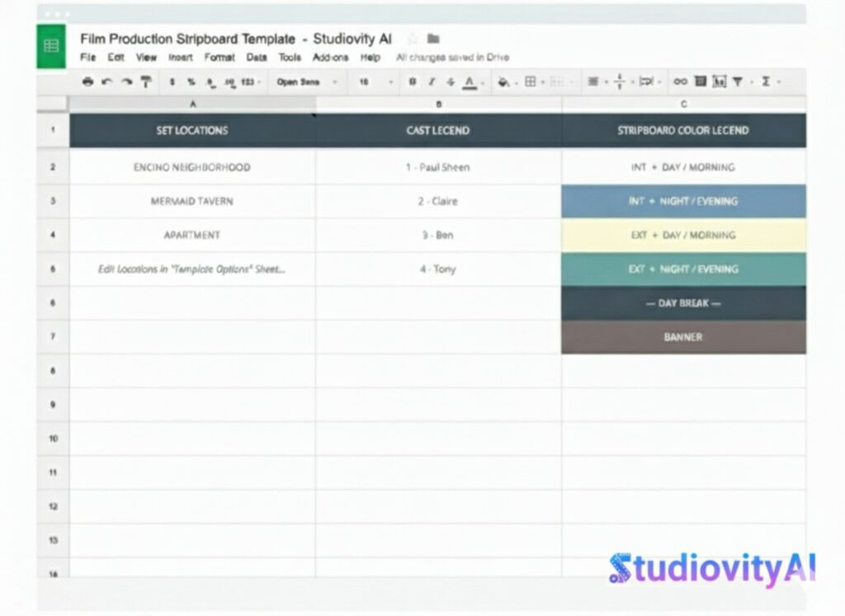Select the APARTMENT cell

click(192, 235)
